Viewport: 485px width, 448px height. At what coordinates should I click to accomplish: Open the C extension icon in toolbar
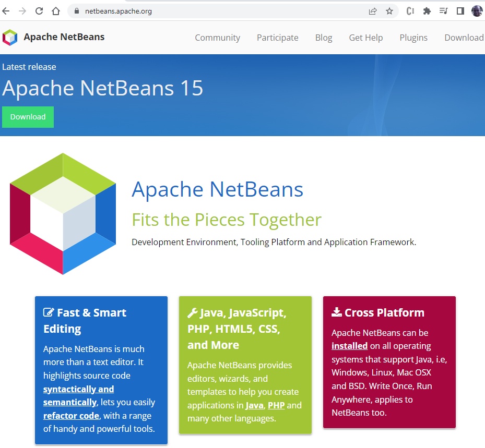(410, 11)
